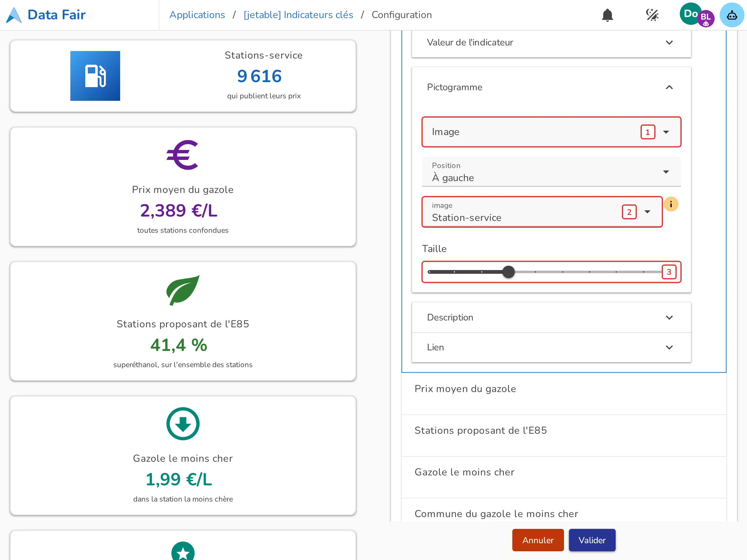Open the notifications bell
Viewport: 747px width, 560px height.
(607, 15)
